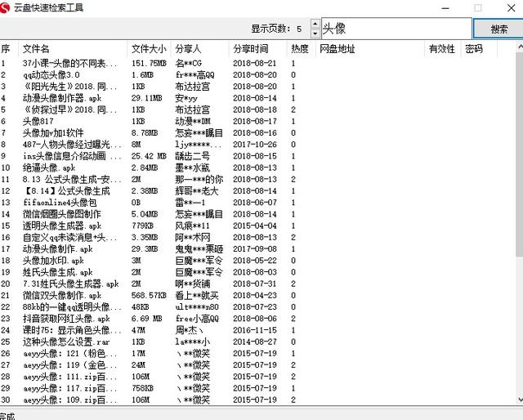Click the vertical scrollbar thumb
The height and width of the screenshot is (420, 523).
click(520, 155)
